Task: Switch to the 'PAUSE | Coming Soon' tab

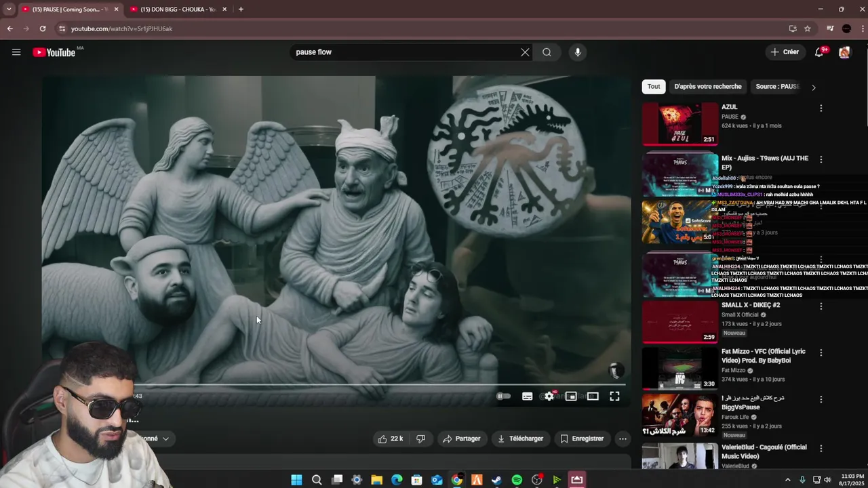Action: point(69,9)
